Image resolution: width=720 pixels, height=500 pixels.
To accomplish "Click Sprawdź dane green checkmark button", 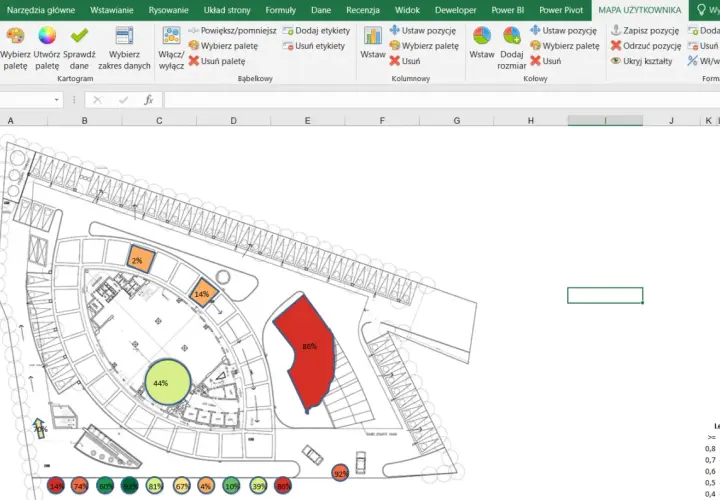I will pyautogui.click(x=79, y=48).
